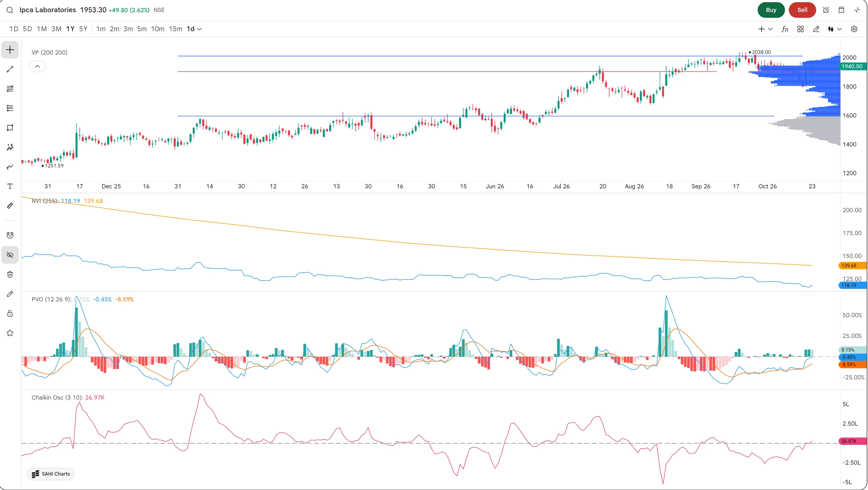Image resolution: width=868 pixels, height=490 pixels.
Task: Select the trend line drawing tool
Action: [x=10, y=69]
